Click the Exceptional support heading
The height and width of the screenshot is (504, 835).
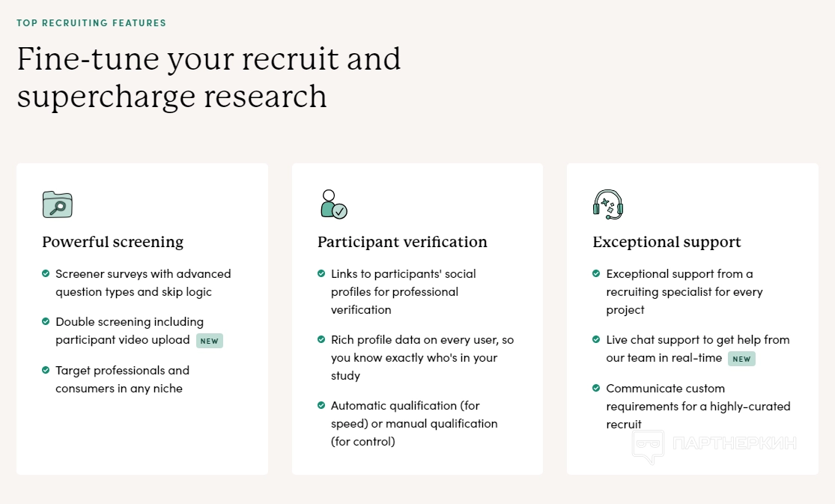click(x=667, y=242)
